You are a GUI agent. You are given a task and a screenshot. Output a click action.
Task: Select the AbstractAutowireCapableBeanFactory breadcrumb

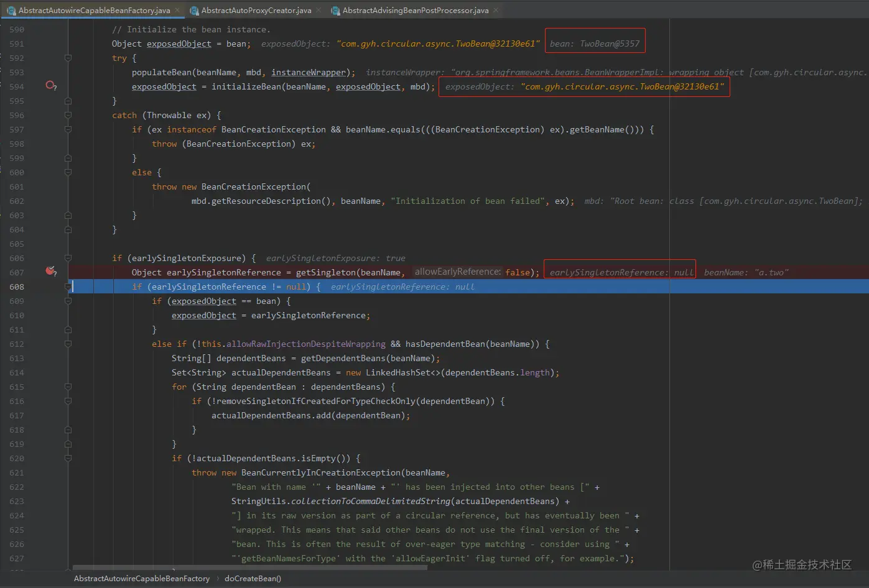pyautogui.click(x=142, y=579)
